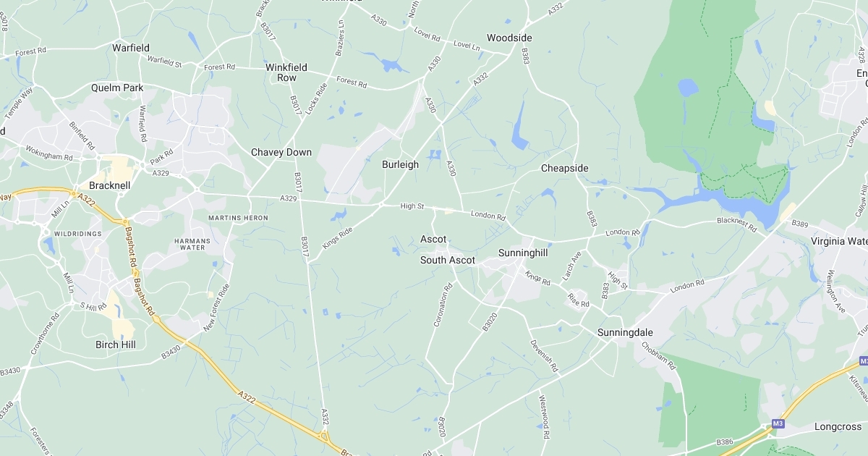Screen dimensions: 868x456
Task: Select the Quelm Park label
Action: click(117, 88)
